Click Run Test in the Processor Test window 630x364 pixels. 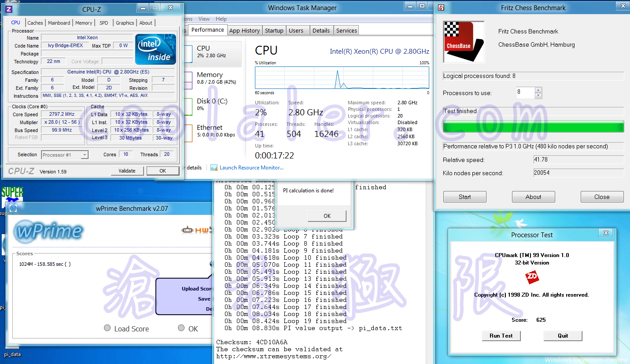point(501,335)
